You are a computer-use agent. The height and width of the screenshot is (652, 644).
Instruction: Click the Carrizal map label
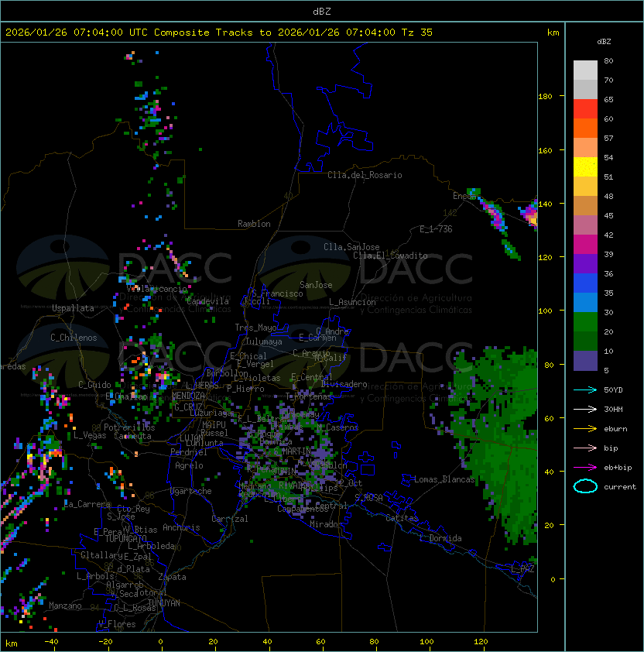[x=229, y=519]
